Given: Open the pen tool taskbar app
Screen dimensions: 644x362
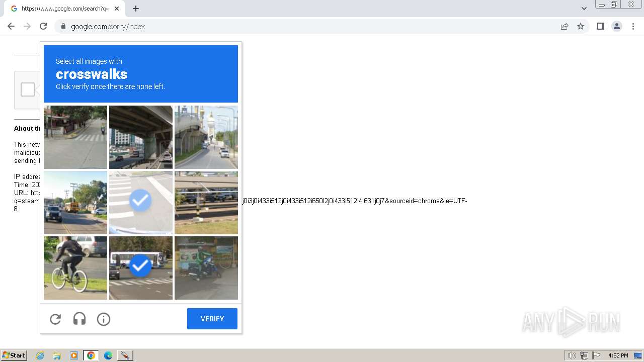Looking at the screenshot, I should pyautogui.click(x=125, y=355).
